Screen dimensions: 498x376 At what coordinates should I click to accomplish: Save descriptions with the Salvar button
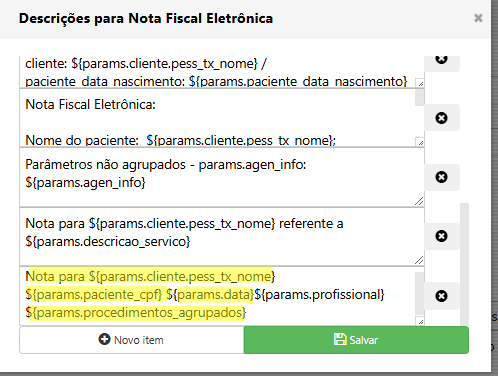click(x=356, y=340)
